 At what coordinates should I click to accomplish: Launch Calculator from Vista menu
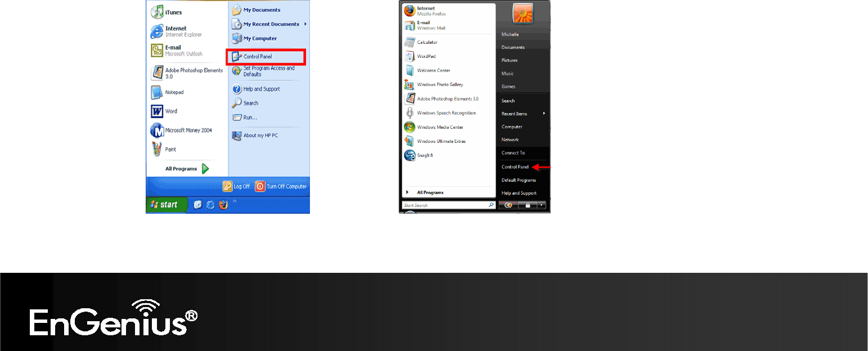coord(421,42)
